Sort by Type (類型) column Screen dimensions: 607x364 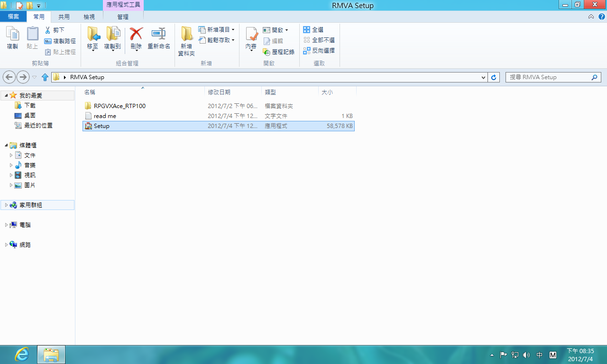pos(290,92)
